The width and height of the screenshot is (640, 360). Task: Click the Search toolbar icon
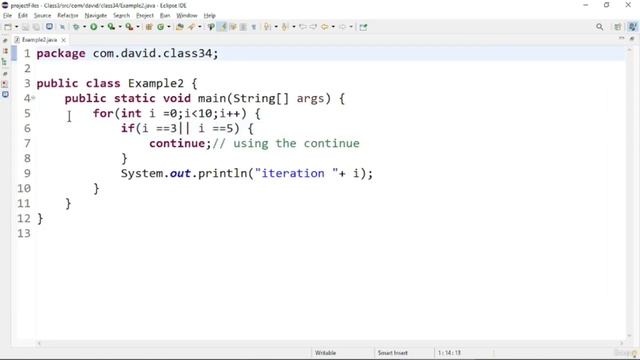pos(211,27)
